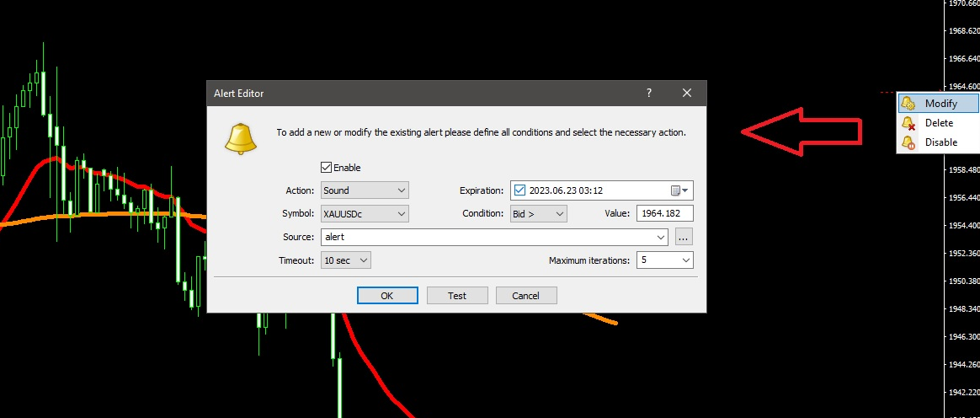
Task: Click the Disable bell icon in context menu
Action: point(908,142)
